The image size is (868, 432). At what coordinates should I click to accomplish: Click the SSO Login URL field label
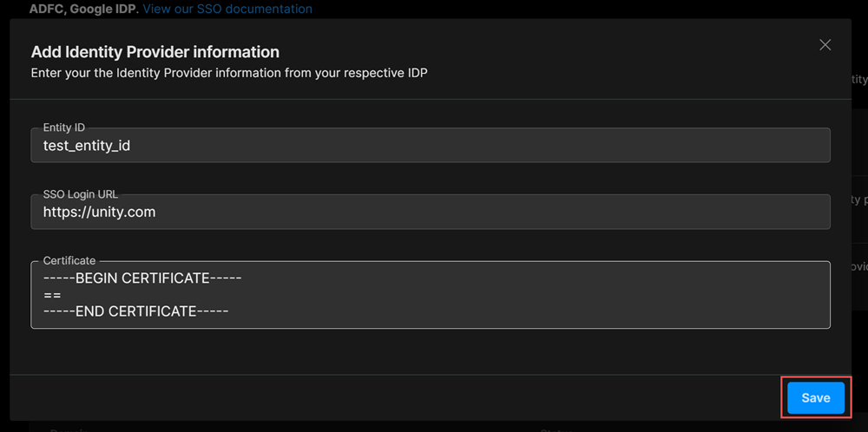79,193
